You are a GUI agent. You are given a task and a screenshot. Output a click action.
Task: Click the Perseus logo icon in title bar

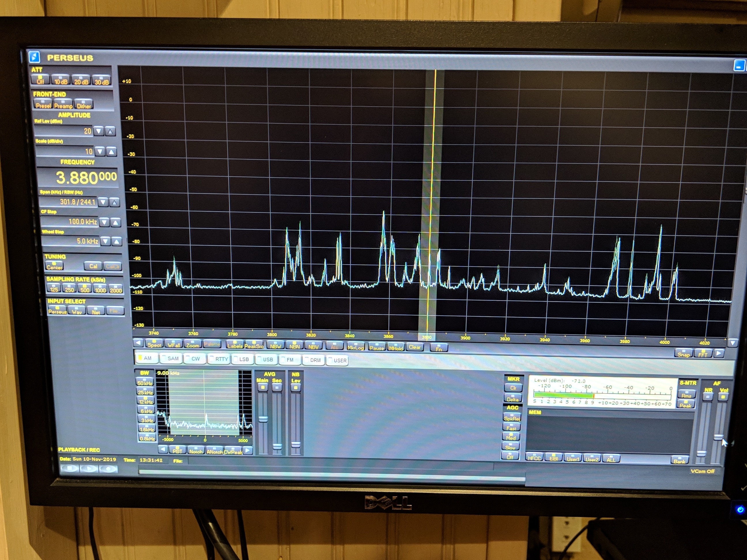pos(35,57)
